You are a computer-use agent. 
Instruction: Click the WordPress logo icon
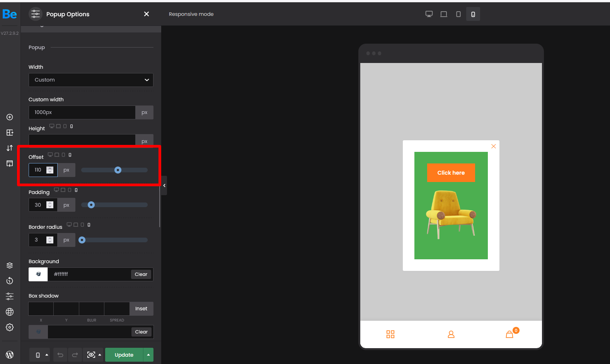coord(10,355)
